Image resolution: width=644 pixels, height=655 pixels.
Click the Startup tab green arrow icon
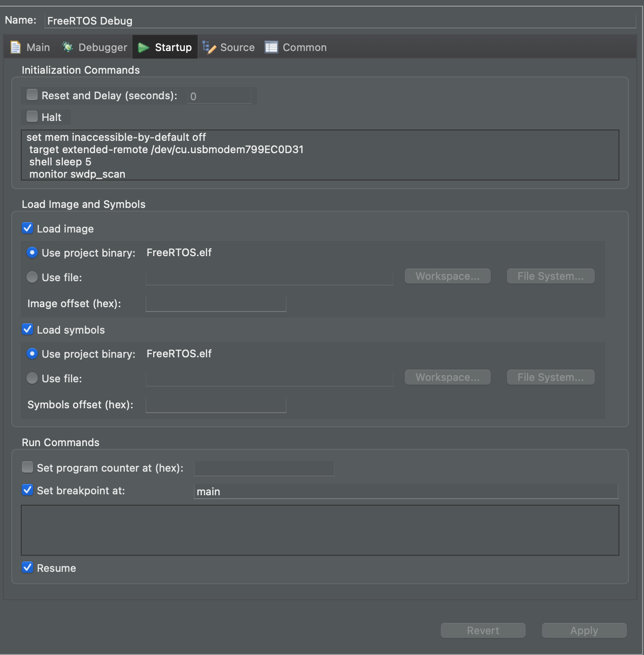(x=143, y=47)
